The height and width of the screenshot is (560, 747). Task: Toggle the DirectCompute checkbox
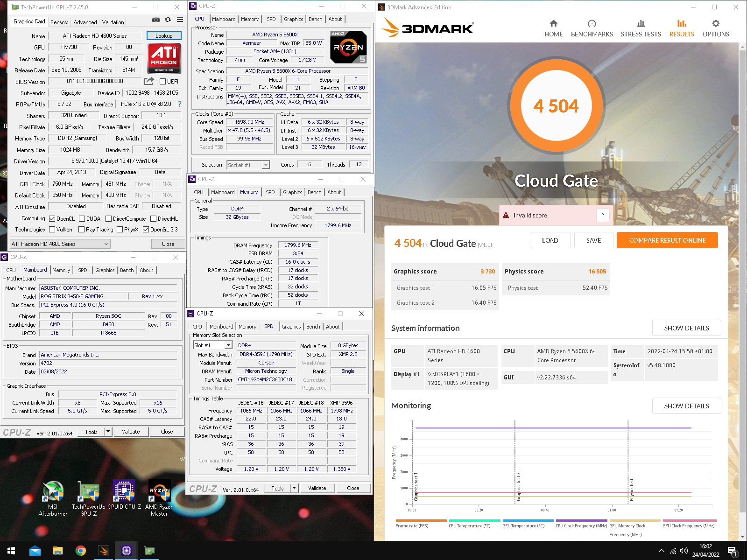click(108, 218)
